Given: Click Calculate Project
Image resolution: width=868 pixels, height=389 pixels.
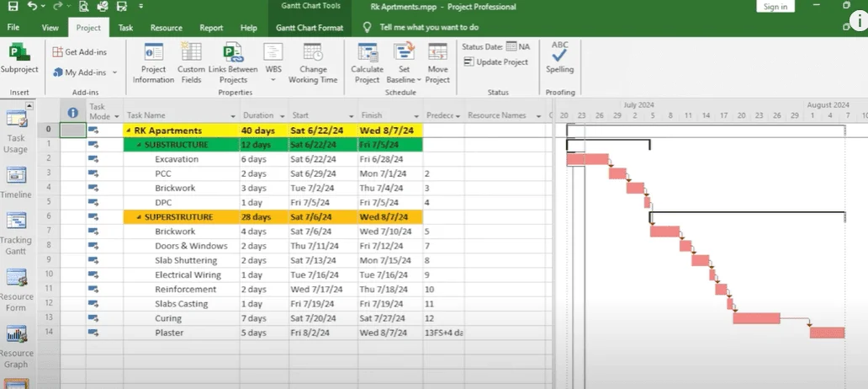Looking at the screenshot, I should 367,63.
